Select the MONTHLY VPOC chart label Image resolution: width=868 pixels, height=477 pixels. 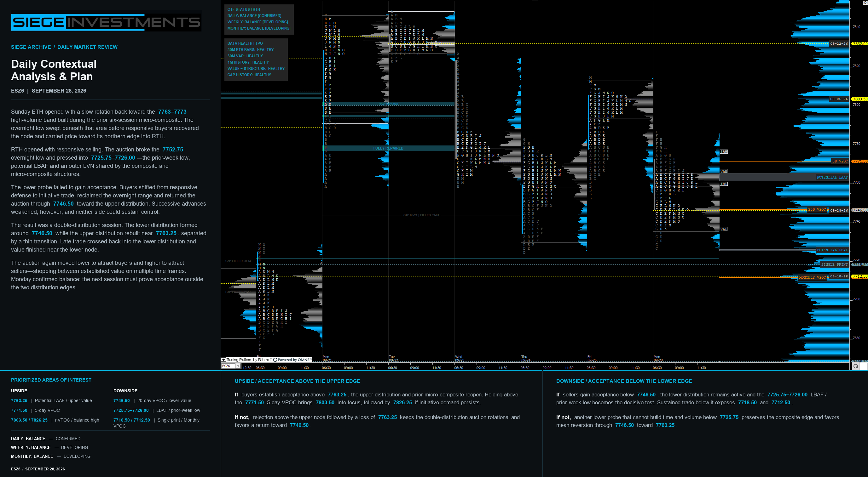tap(812, 277)
